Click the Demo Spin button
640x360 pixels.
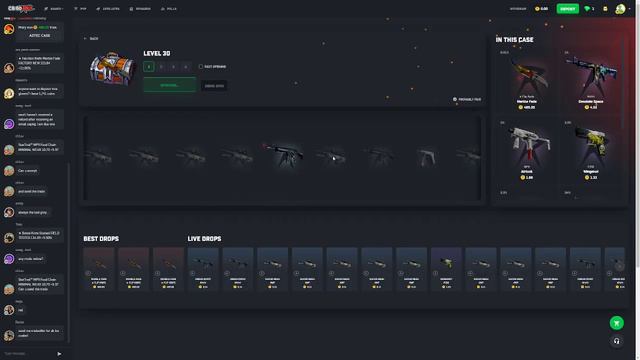tap(214, 86)
